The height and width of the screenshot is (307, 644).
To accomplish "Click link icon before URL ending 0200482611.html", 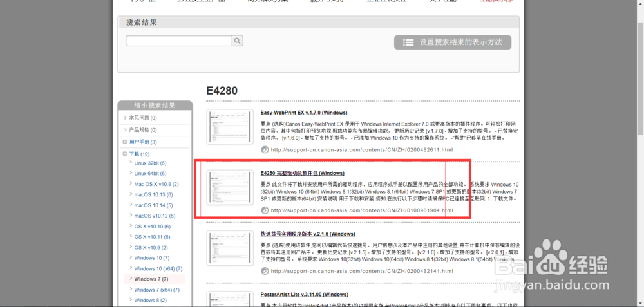I will pos(265,150).
